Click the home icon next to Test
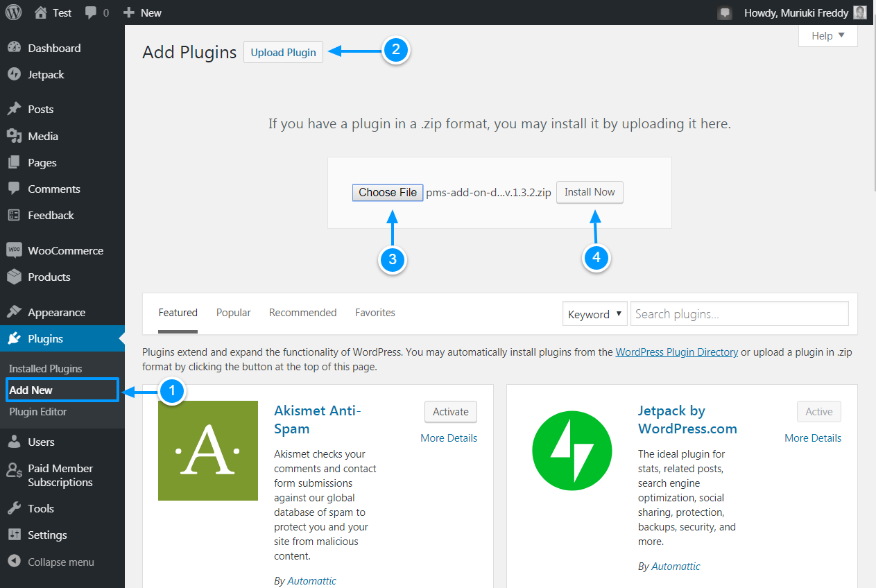Viewport: 876px width, 588px height. tap(41, 12)
